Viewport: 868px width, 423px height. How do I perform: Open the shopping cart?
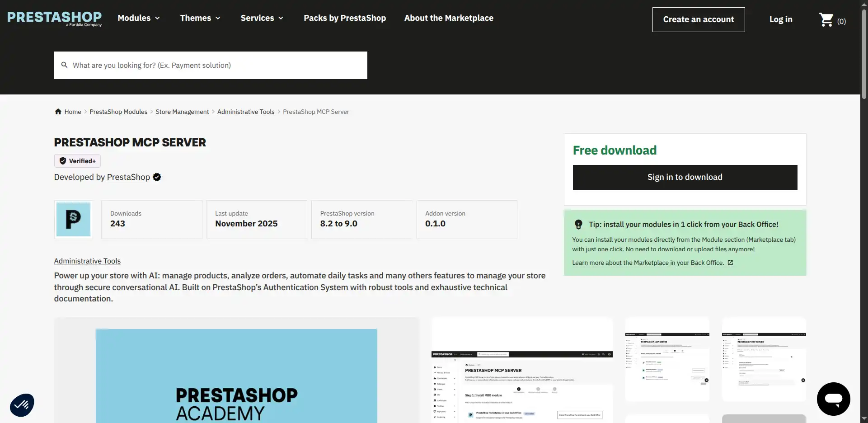pos(826,19)
